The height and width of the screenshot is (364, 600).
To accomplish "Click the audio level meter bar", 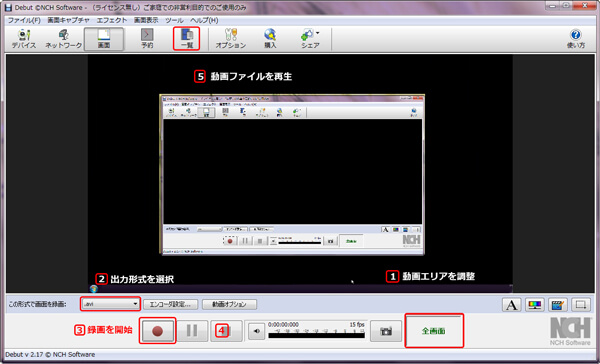I will click(316, 335).
